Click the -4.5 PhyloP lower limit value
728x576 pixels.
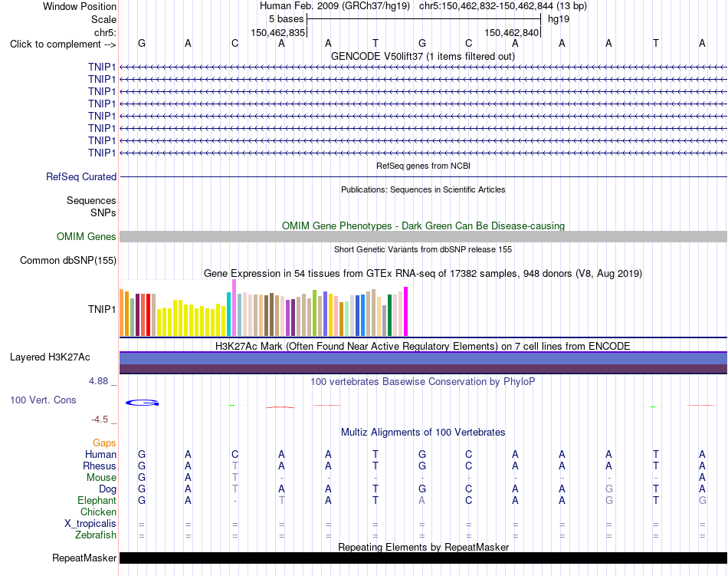(100, 420)
